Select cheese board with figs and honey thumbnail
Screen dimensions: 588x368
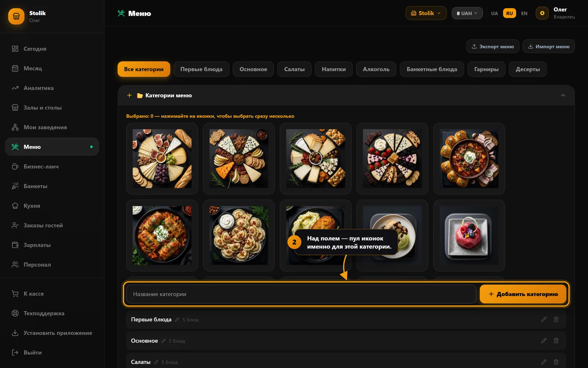[162, 159]
